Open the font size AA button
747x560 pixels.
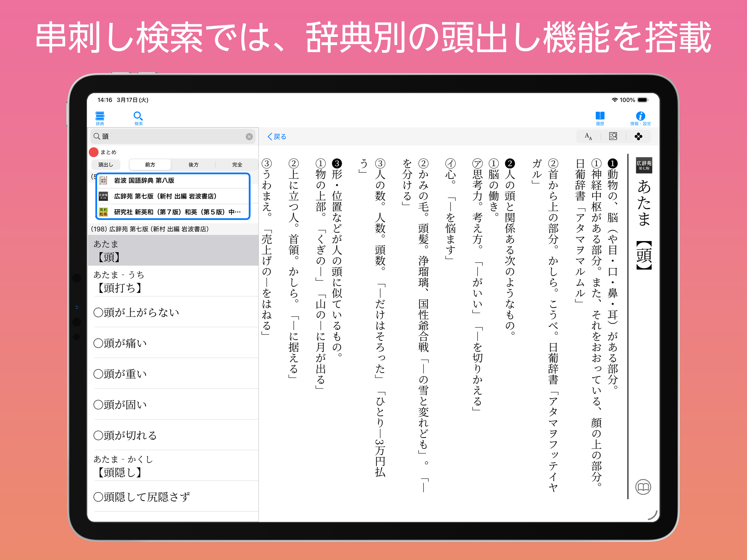point(588,136)
